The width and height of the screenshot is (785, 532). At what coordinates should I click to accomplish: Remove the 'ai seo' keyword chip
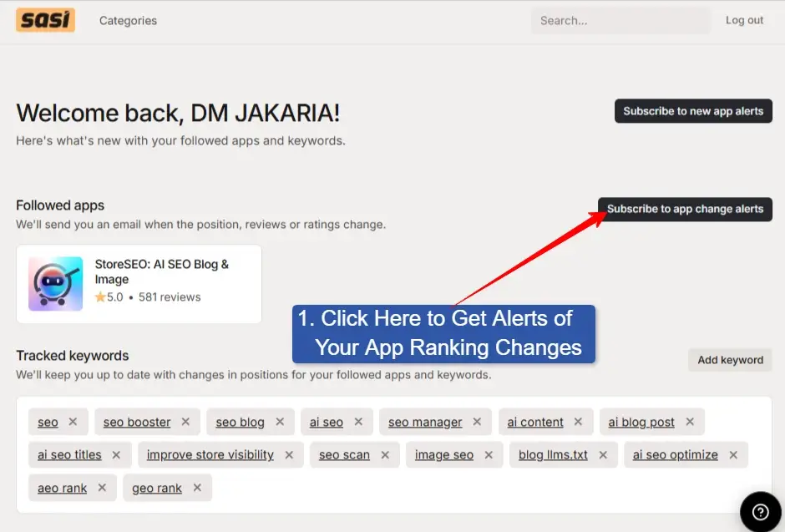pyautogui.click(x=357, y=422)
